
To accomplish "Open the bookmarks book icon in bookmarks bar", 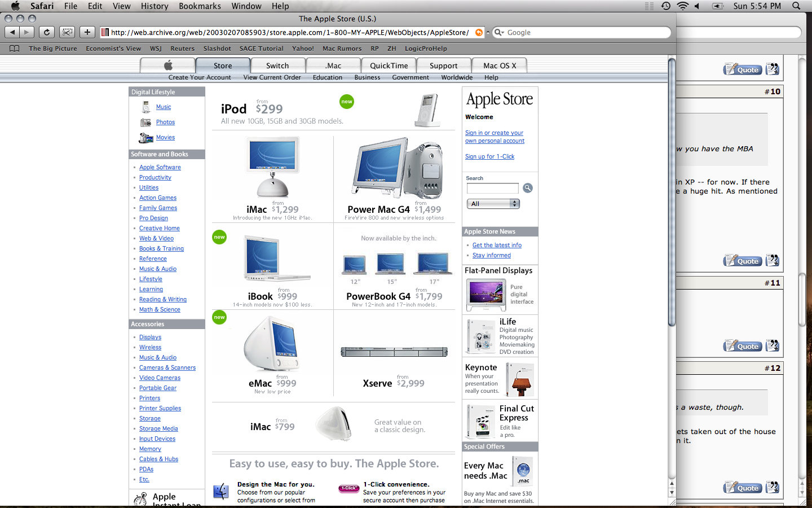I will click(15, 49).
